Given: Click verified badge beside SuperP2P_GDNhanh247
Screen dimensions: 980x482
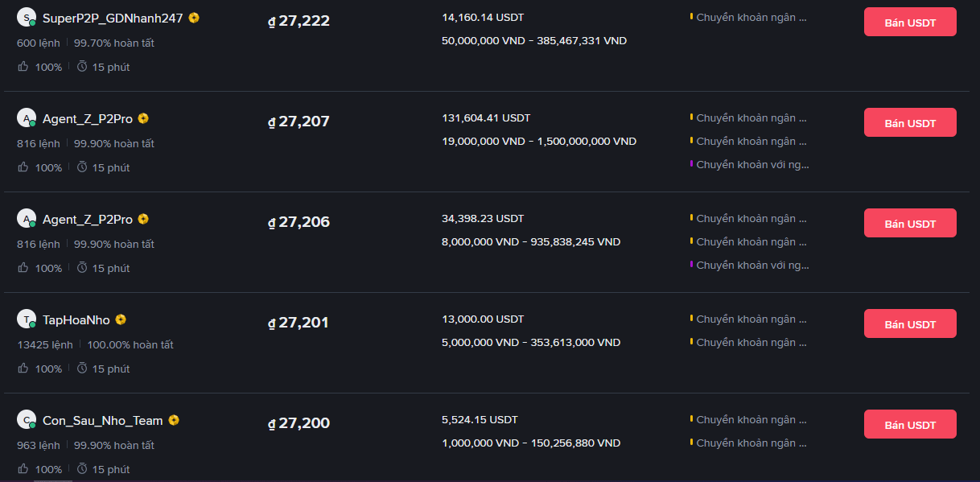Looking at the screenshot, I should [194, 18].
